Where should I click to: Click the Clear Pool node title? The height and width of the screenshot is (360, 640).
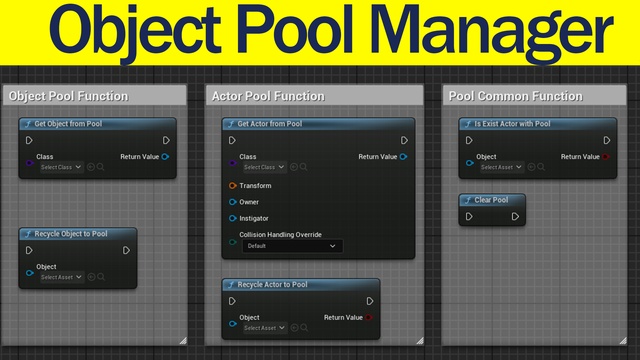pyautogui.click(x=492, y=200)
